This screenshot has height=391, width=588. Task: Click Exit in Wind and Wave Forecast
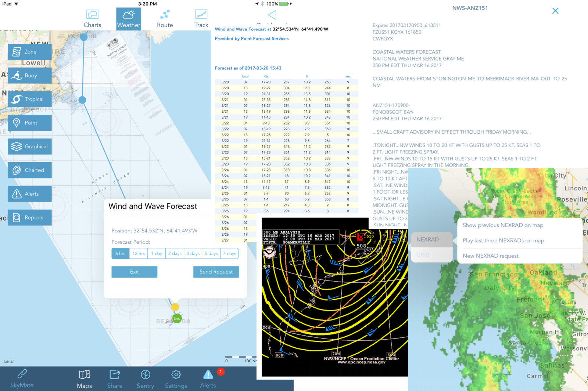tap(135, 272)
